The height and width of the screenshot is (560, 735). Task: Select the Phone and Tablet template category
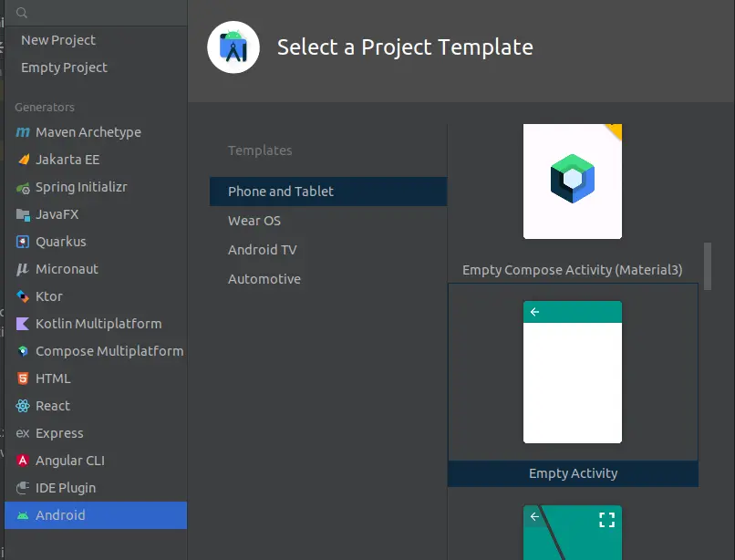pos(328,192)
